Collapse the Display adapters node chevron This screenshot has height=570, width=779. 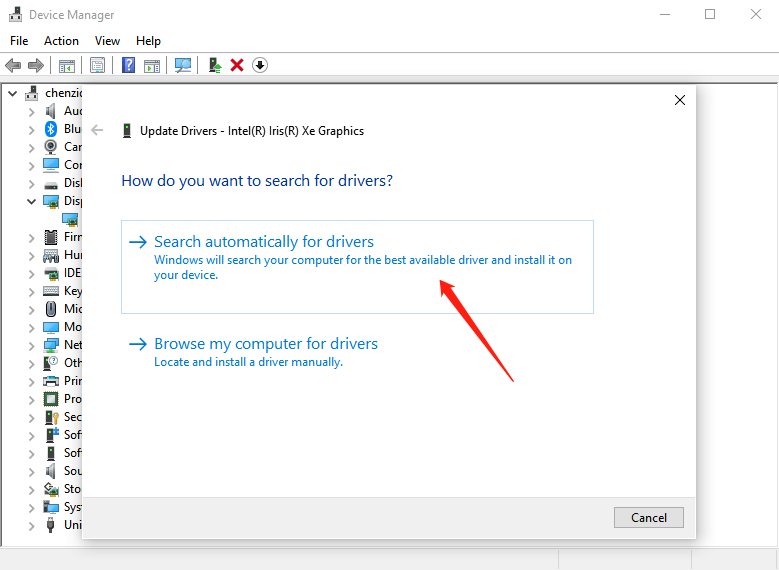[x=32, y=201]
